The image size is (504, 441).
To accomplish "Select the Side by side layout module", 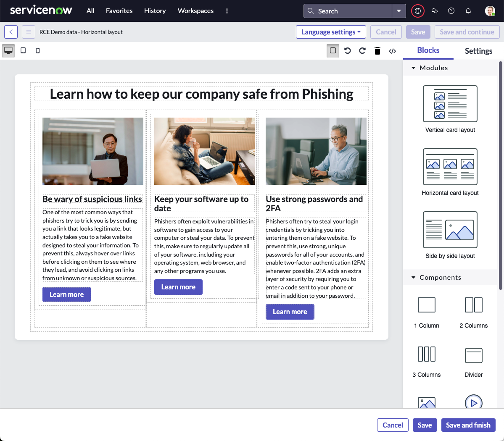I will point(450,235).
